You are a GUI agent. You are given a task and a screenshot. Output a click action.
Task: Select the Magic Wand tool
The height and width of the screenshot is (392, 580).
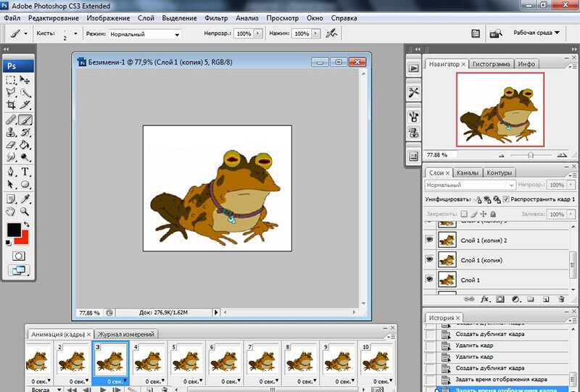(25, 93)
